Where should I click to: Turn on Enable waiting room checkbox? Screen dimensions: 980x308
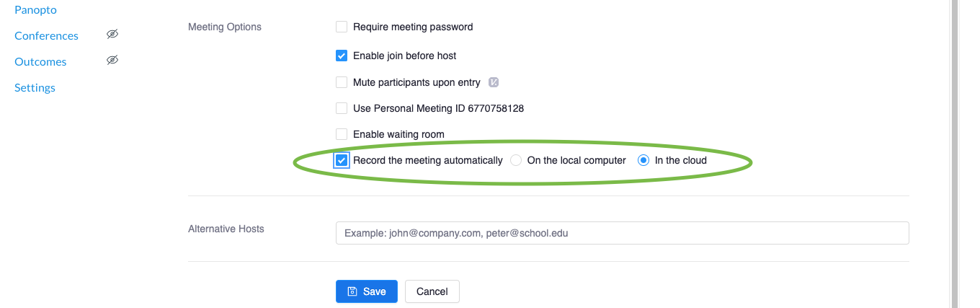342,134
